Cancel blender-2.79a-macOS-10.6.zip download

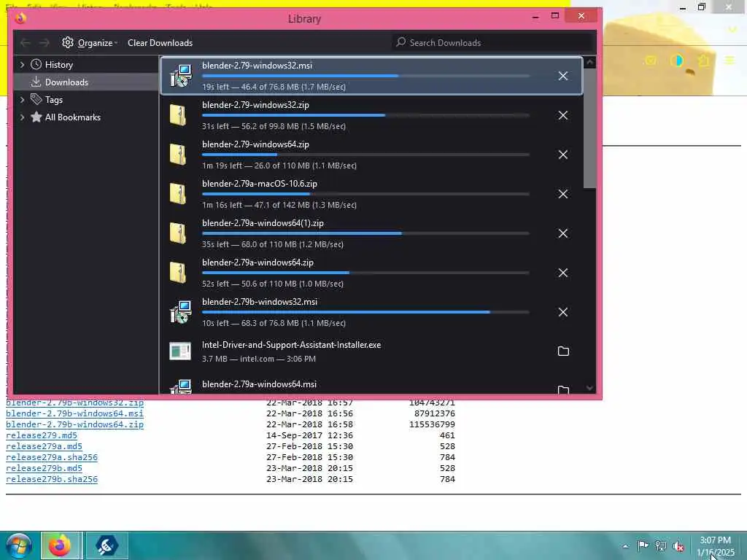coord(562,194)
